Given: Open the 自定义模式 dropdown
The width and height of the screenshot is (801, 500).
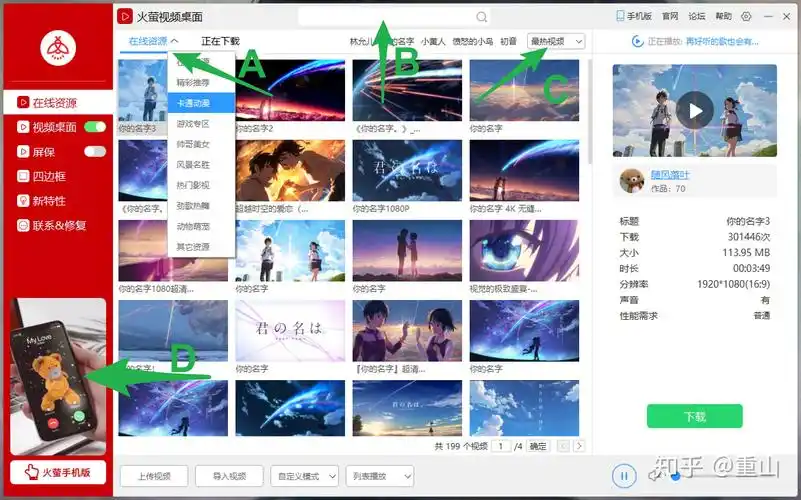Looking at the screenshot, I should click(x=304, y=476).
